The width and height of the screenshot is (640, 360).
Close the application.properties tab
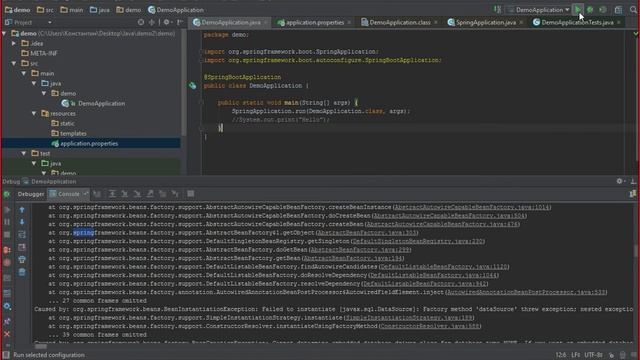[349, 22]
